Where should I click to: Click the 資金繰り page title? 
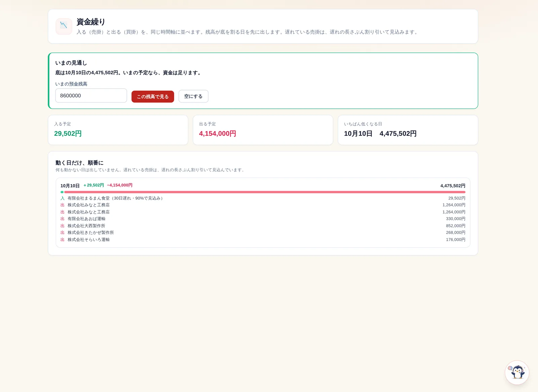[91, 22]
